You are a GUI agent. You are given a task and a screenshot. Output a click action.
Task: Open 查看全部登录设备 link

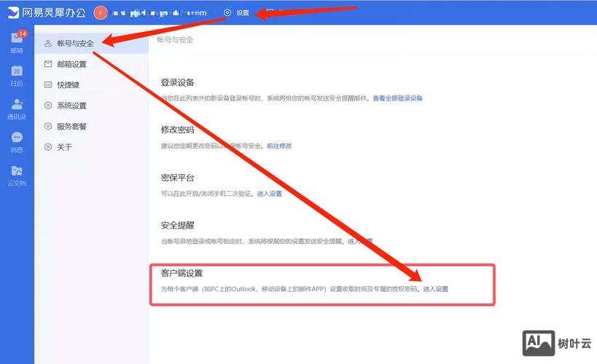397,98
